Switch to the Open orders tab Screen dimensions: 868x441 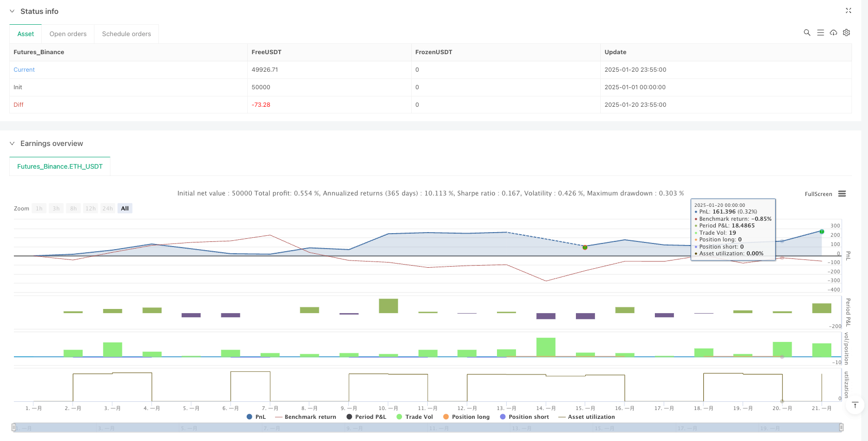(68, 34)
